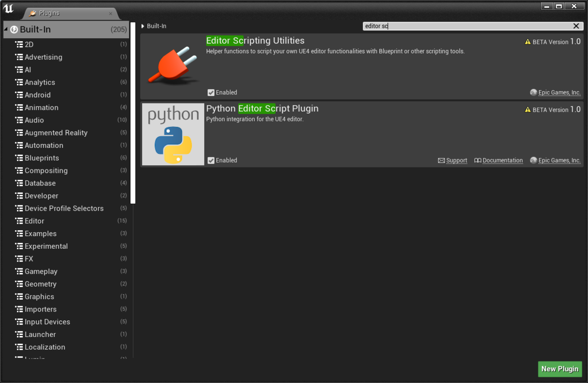
Task: Select the Device Profile Selectors category
Action: pyautogui.click(x=67, y=208)
